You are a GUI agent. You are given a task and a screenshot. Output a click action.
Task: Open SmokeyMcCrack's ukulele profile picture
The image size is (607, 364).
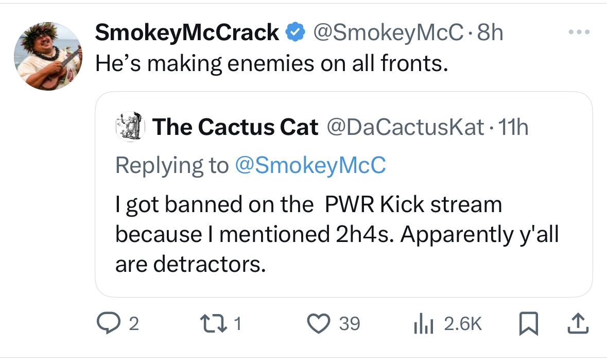(x=48, y=56)
